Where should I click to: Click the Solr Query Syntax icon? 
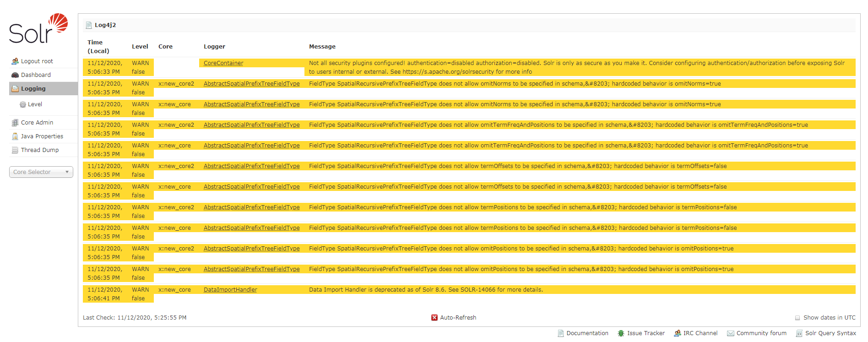click(799, 333)
